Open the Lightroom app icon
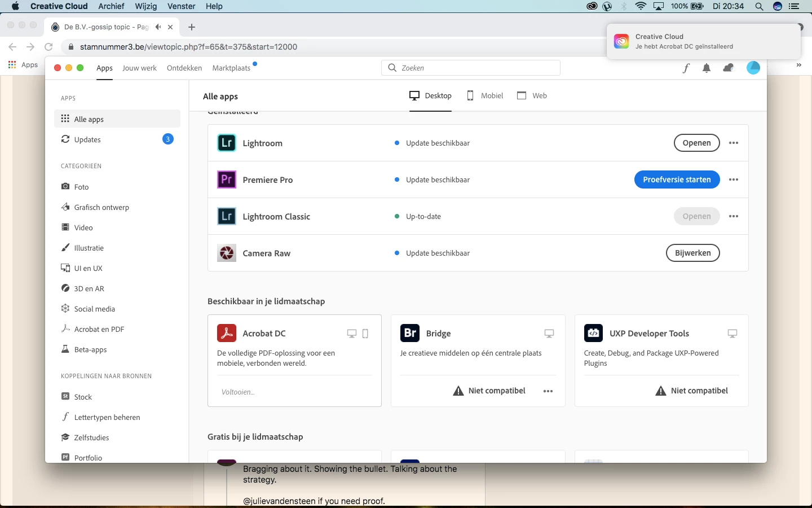Viewport: 812px width, 508px height. tap(227, 143)
